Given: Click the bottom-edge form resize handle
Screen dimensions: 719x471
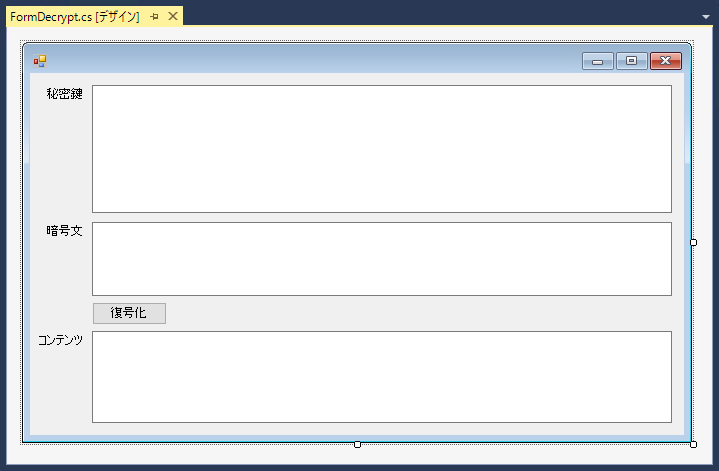Looking at the screenshot, I should [x=358, y=444].
